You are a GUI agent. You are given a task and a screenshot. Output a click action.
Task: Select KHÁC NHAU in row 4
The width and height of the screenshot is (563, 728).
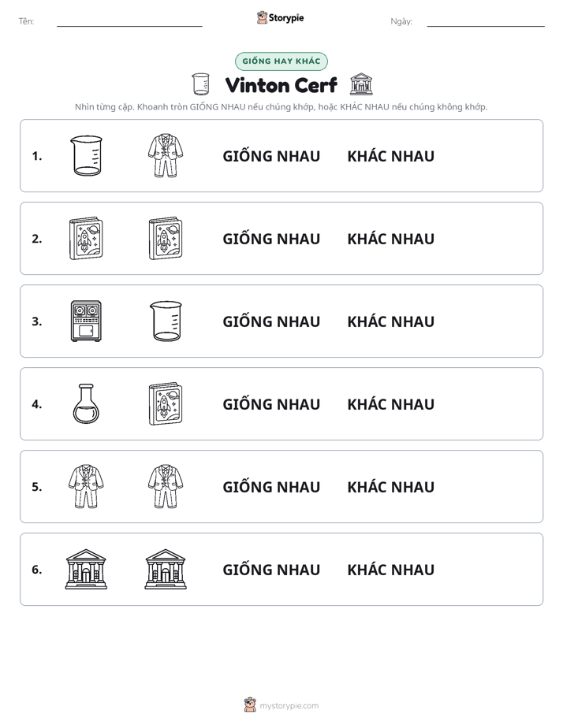390,404
